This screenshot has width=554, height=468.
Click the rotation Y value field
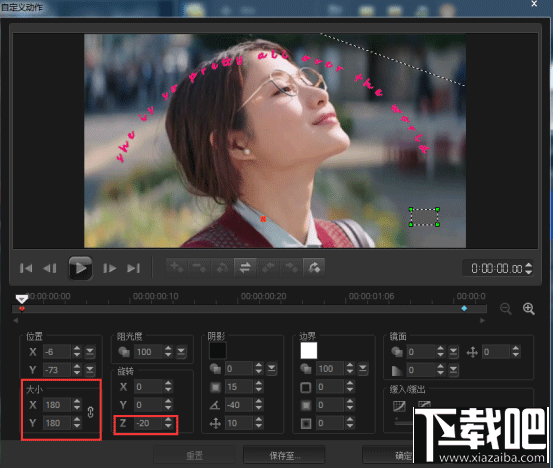[148, 405]
